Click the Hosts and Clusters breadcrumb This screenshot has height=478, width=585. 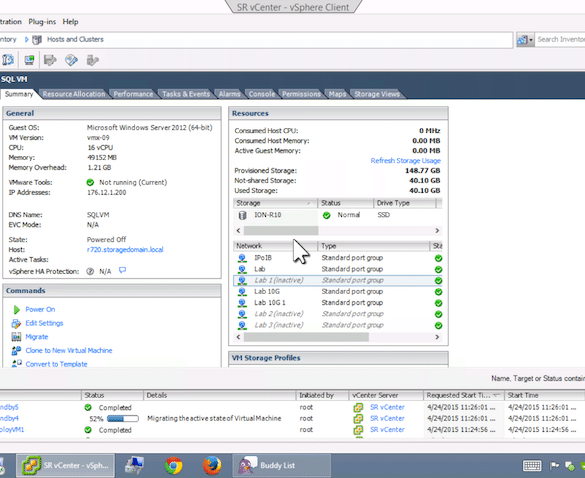[75, 39]
